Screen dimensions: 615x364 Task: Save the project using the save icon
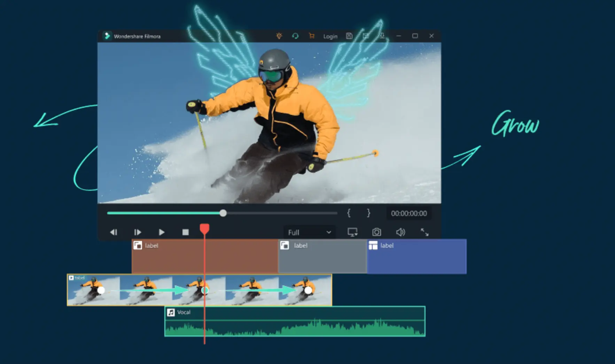(349, 36)
